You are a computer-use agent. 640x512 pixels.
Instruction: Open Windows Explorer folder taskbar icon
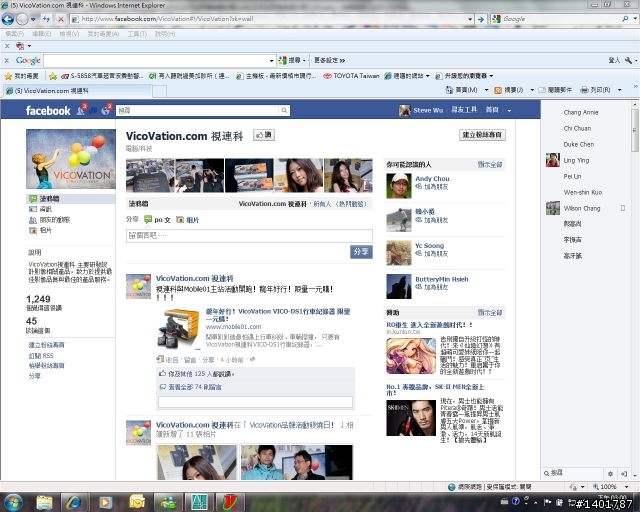click(x=44, y=502)
